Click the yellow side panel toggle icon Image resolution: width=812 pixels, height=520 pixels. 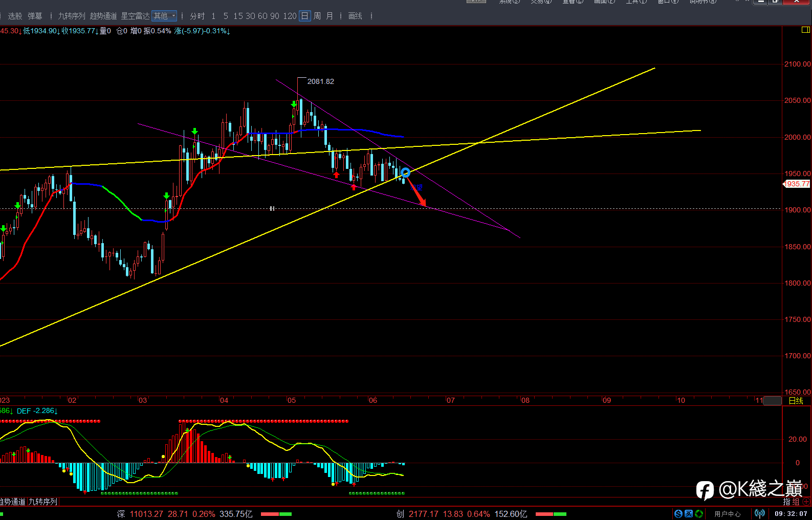(805, 30)
